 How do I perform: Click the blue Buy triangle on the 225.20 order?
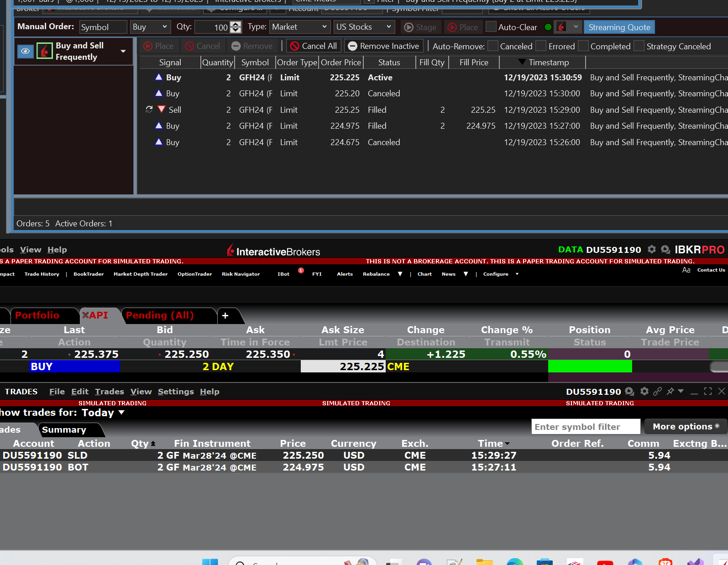pyautogui.click(x=159, y=93)
